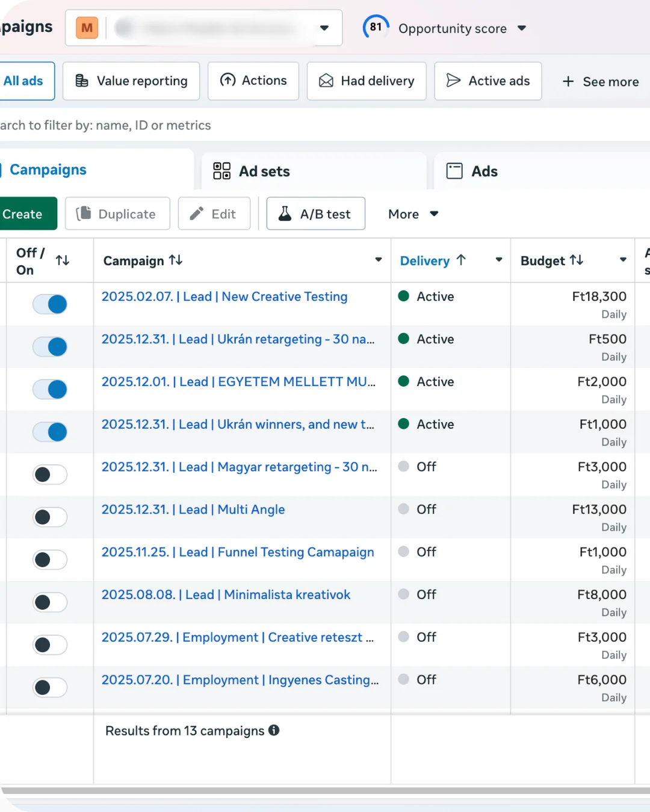Open Magyar retargeting campaign link

pyautogui.click(x=240, y=467)
